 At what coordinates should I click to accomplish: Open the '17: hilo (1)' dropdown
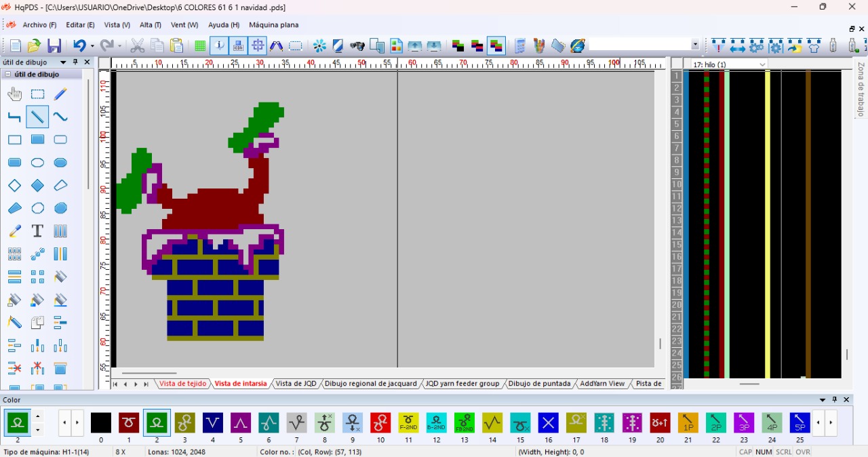762,64
